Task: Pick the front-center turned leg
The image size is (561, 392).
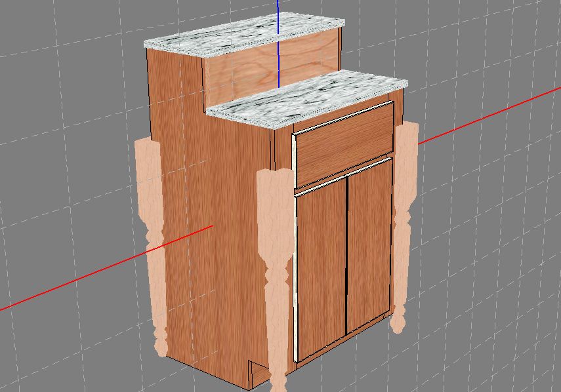Action: pos(274,262)
